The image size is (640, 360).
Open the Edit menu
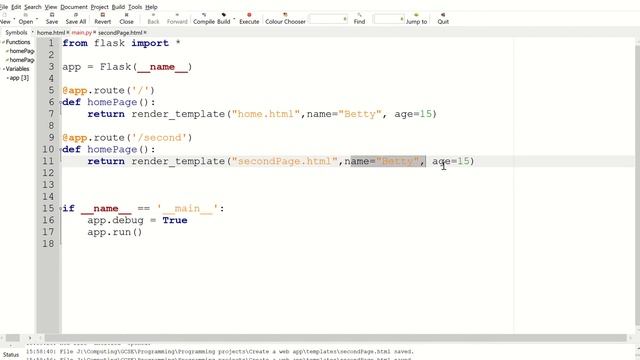(x=16, y=7)
